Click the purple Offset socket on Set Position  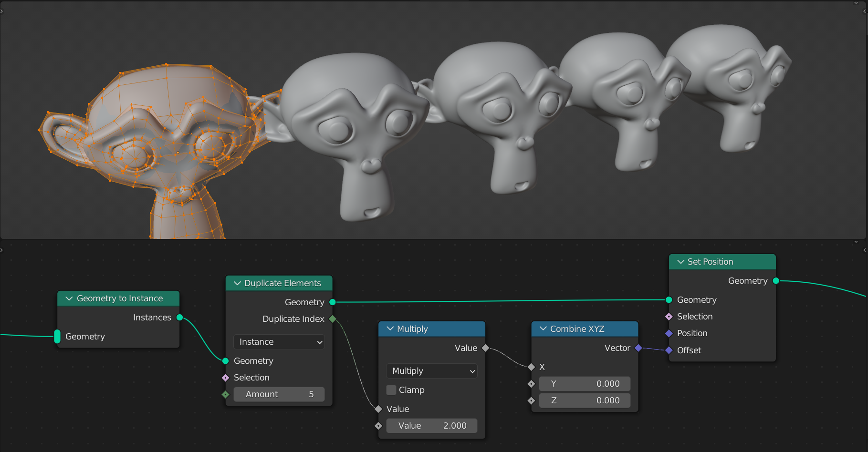coord(669,350)
